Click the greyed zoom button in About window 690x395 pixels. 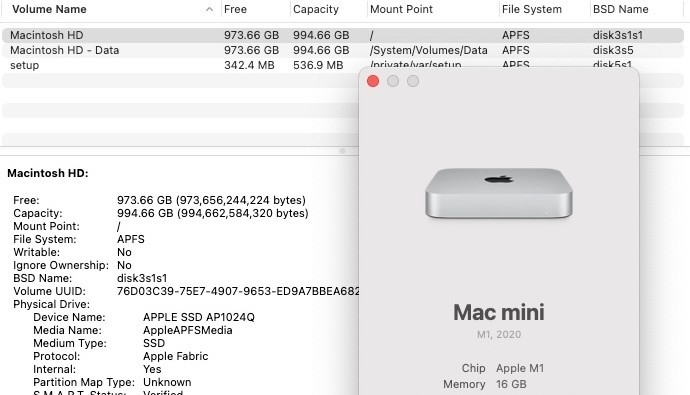click(413, 81)
